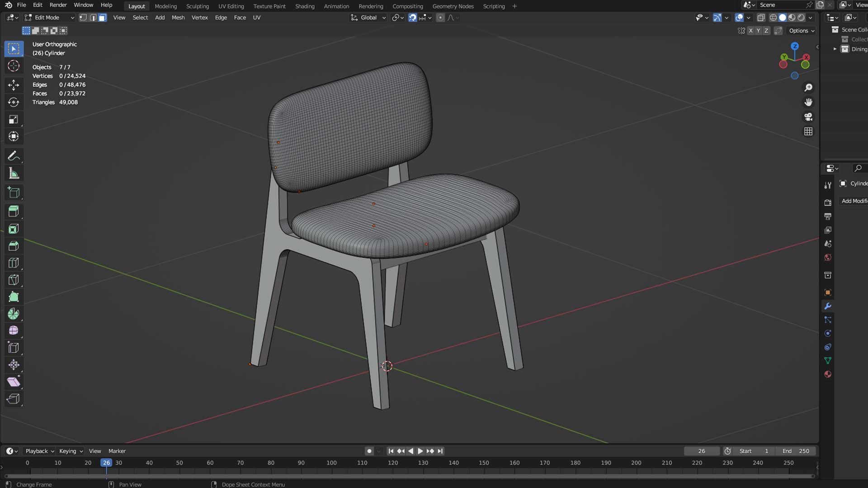This screenshot has height=488, width=868.
Task: Toggle X-ray display mode
Action: click(x=761, y=18)
